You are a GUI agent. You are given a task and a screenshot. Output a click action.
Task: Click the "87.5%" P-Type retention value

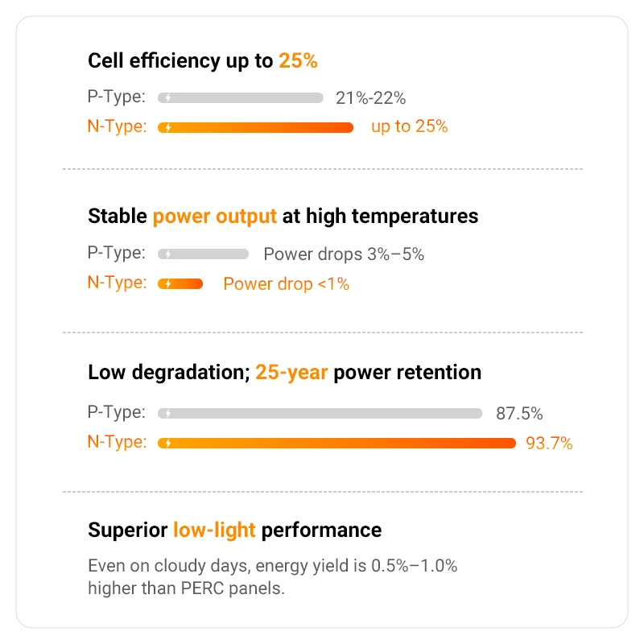coord(519,414)
